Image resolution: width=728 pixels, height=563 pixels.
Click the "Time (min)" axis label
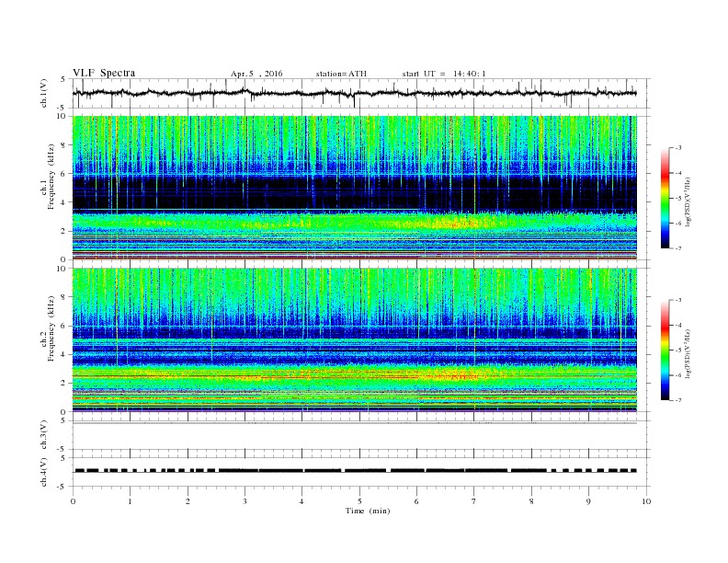click(x=368, y=511)
